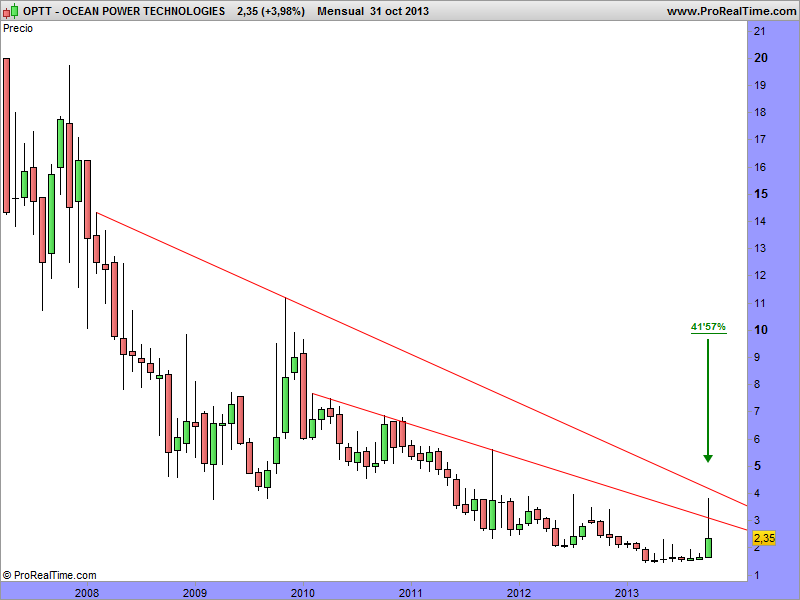The height and width of the screenshot is (600, 800).
Task: Click the 10 price level on scale
Action: 760,330
